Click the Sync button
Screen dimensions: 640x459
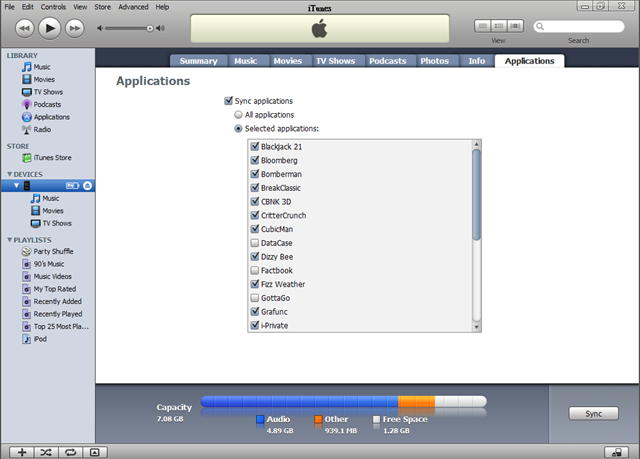coord(593,414)
